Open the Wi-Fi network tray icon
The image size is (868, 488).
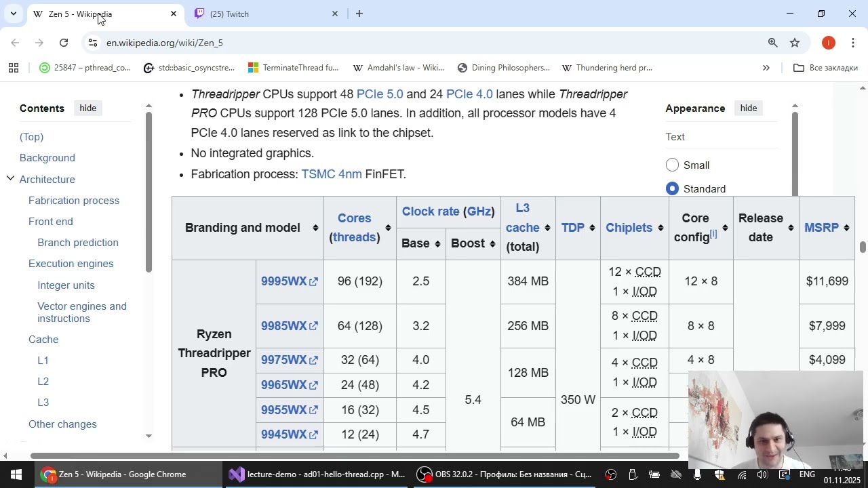coord(742,474)
